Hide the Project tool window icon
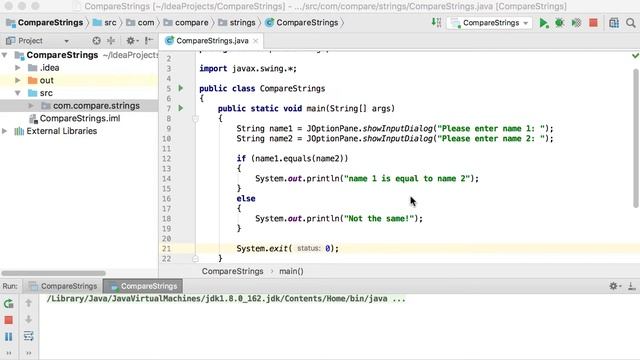 tap(149, 40)
